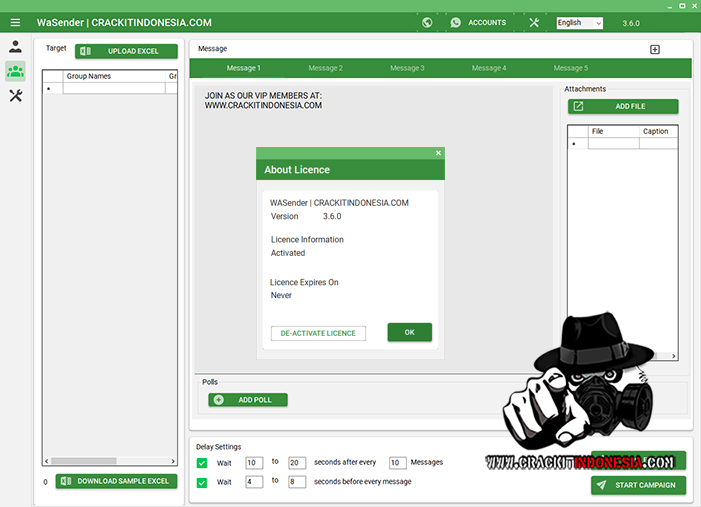
Task: Click the Add Poll button
Action: click(248, 400)
